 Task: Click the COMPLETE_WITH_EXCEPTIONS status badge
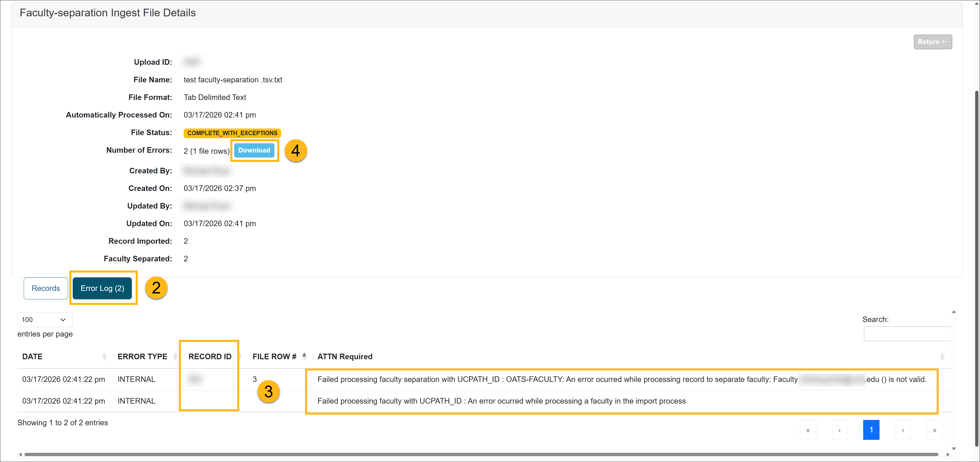click(232, 133)
